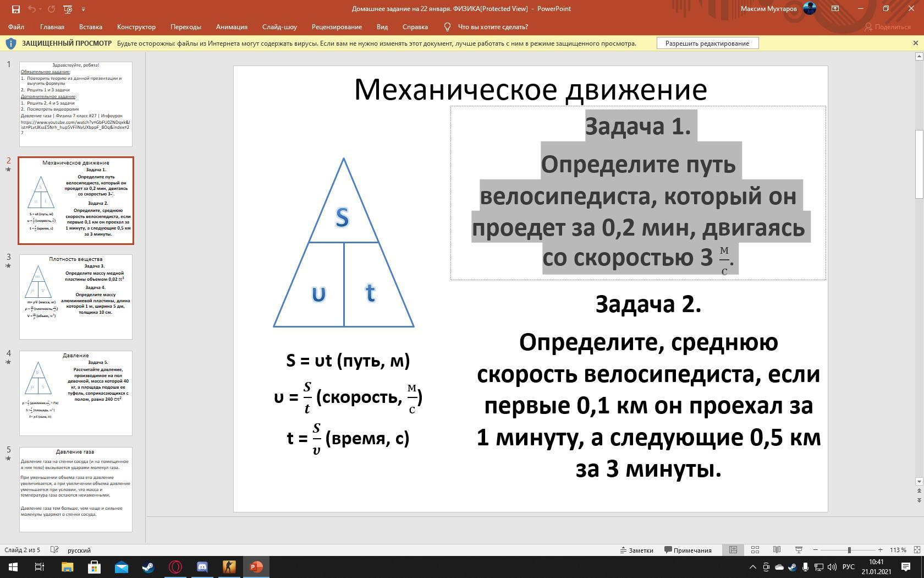
Task: Select the Анимация tab
Action: coord(232,27)
